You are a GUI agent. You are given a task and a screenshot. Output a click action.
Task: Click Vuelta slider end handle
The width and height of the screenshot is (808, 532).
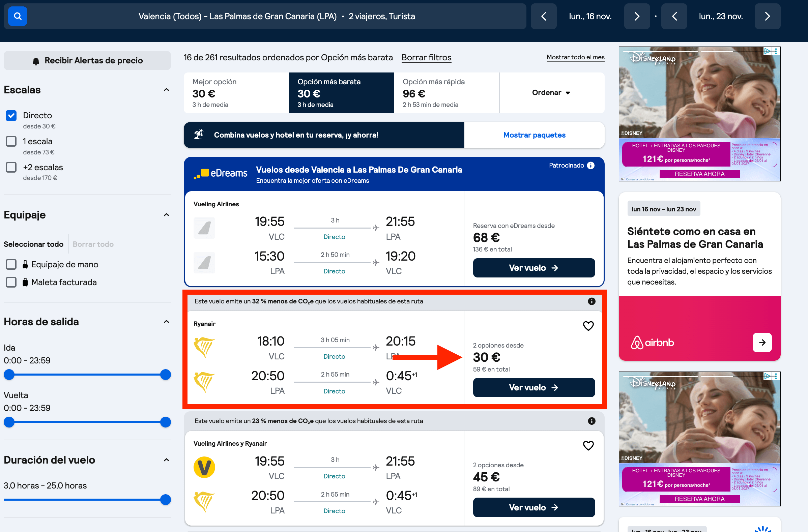[165, 422]
